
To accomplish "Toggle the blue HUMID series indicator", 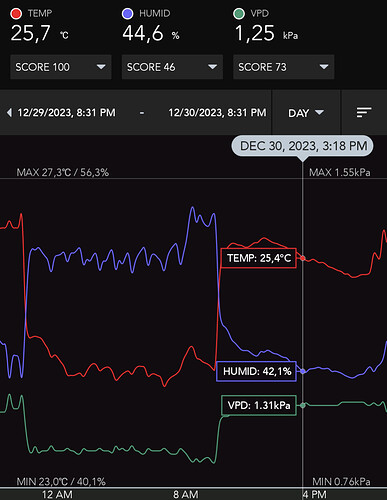I will 128,14.
